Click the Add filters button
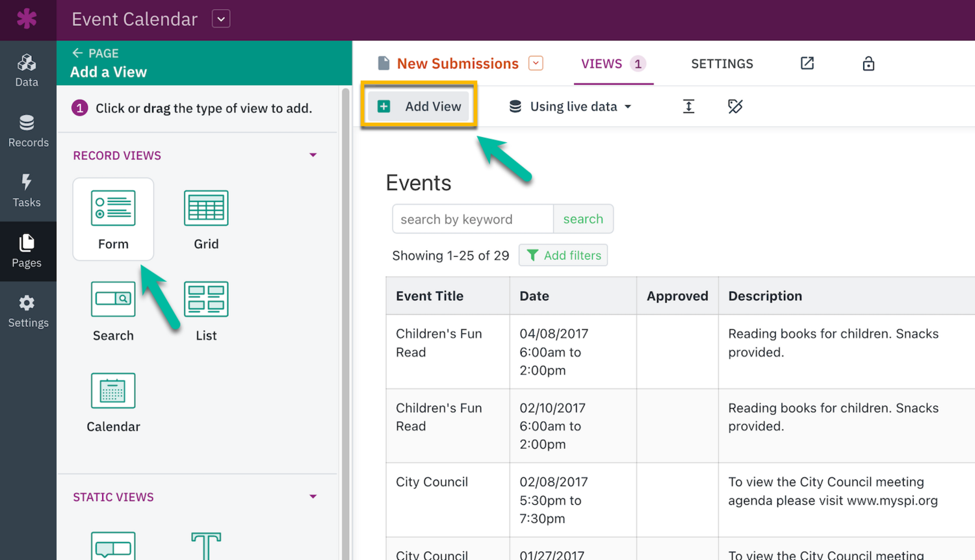 (x=563, y=255)
